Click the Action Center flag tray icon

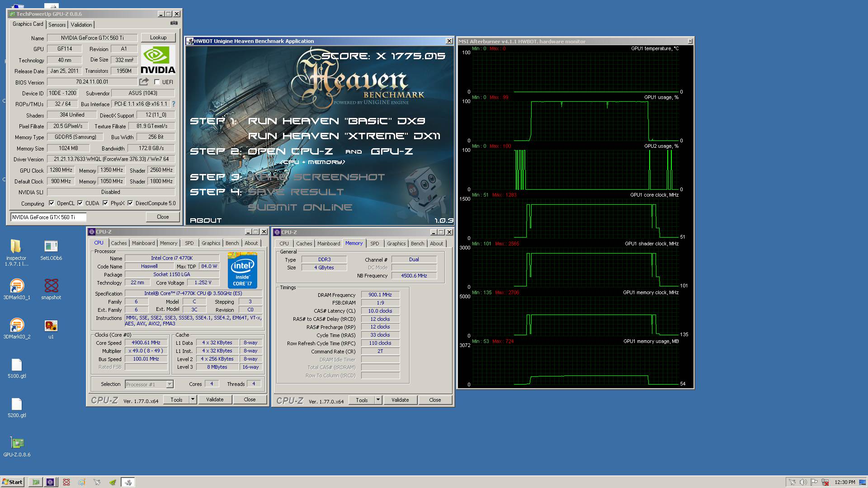(814, 482)
